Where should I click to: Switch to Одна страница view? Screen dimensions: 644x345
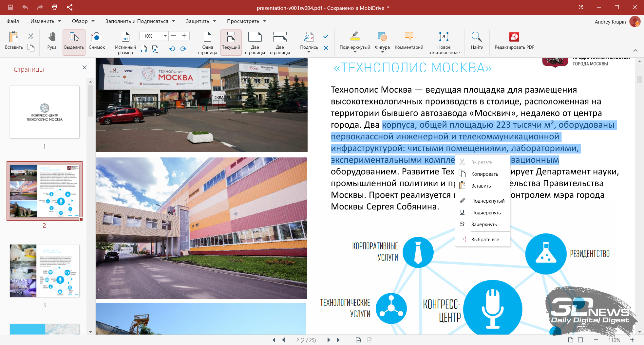click(208, 43)
